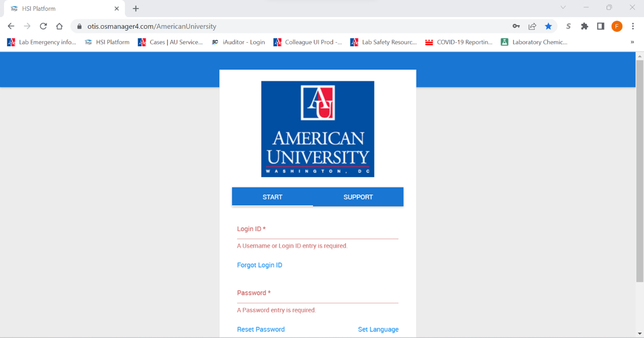Open Chrome three-dot menu

tap(633, 26)
